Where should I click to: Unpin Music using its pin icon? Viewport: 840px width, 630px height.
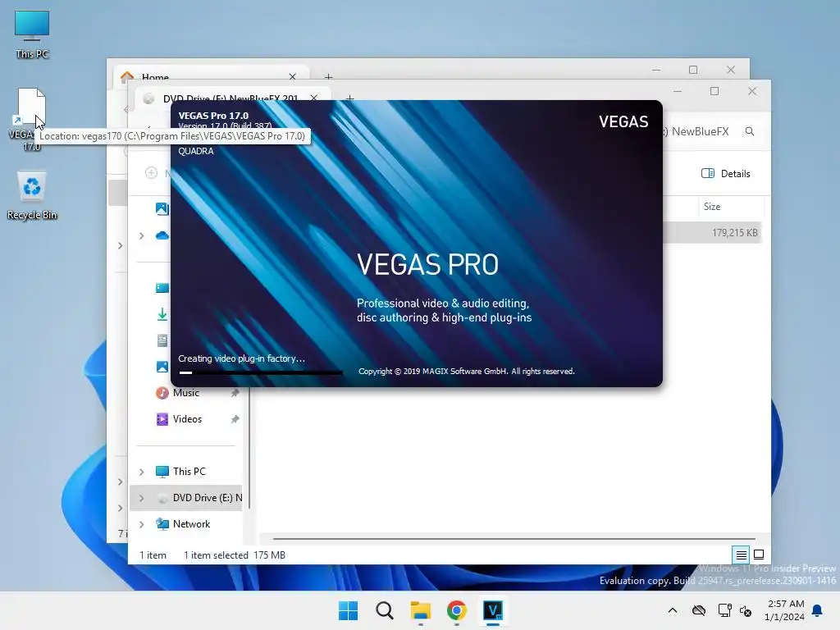coord(235,393)
